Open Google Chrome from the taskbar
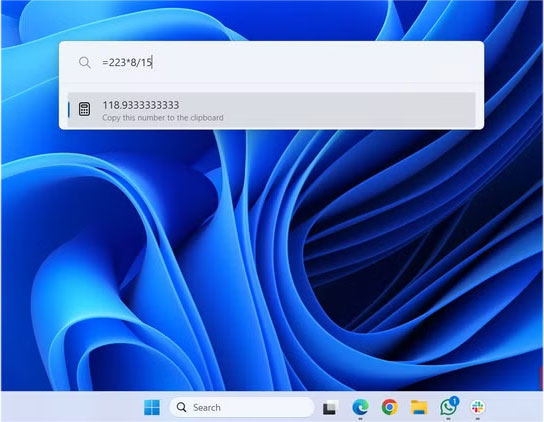This screenshot has width=544, height=422. tap(390, 407)
